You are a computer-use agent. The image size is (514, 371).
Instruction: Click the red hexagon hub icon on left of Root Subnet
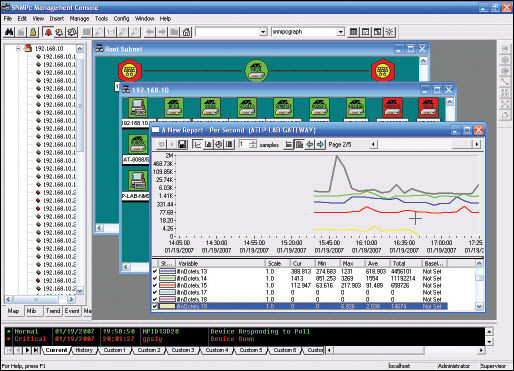pos(130,70)
